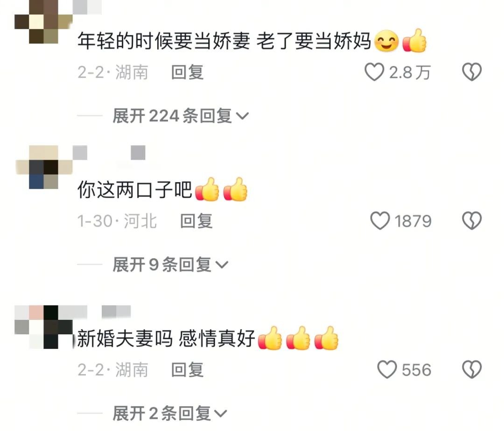The image size is (504, 431).
Task: Dislike the 新婚夫妻吗 comment
Action: [471, 369]
